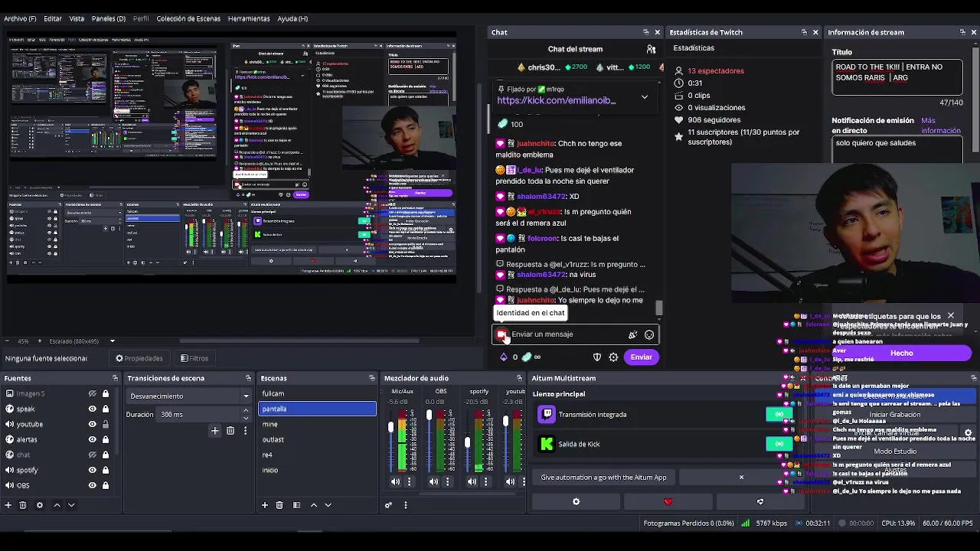Open audio mixer three-dot menu at bottom
Image resolution: width=980 pixels, height=551 pixels.
pos(406,505)
